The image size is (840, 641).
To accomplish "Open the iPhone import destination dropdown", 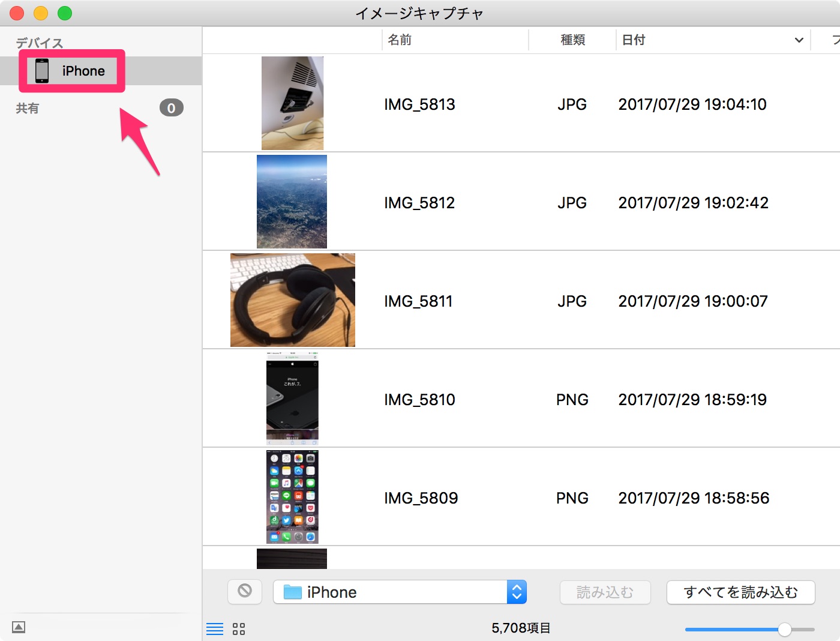I will click(x=400, y=592).
